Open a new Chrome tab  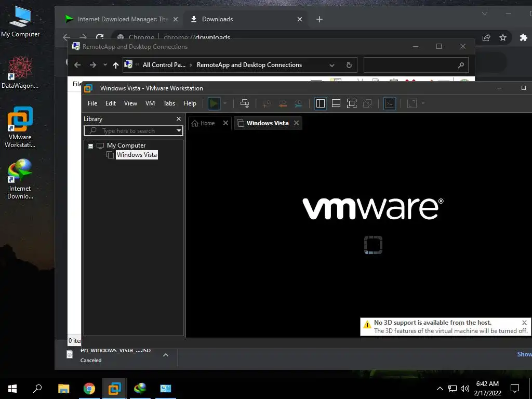[x=320, y=19]
